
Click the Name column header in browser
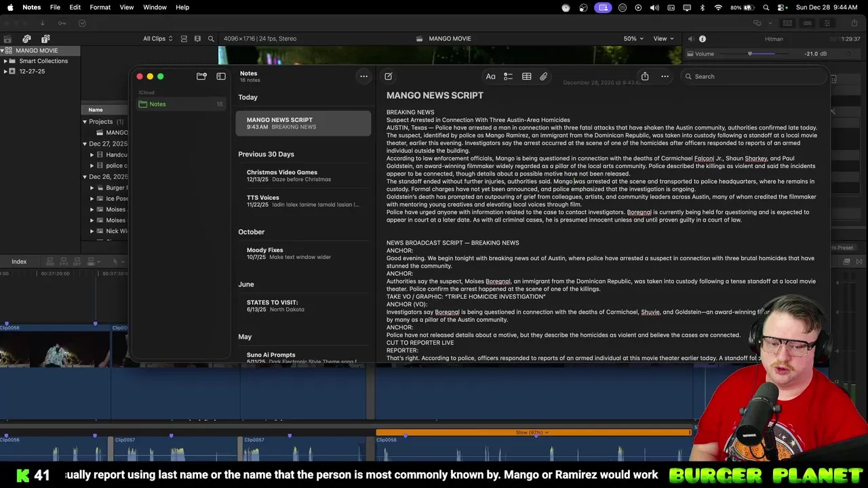(96, 110)
